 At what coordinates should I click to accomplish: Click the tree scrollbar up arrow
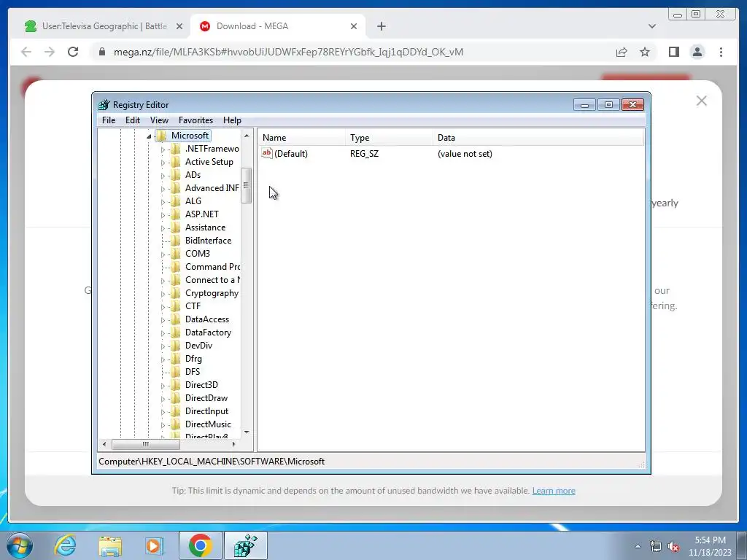[247, 136]
